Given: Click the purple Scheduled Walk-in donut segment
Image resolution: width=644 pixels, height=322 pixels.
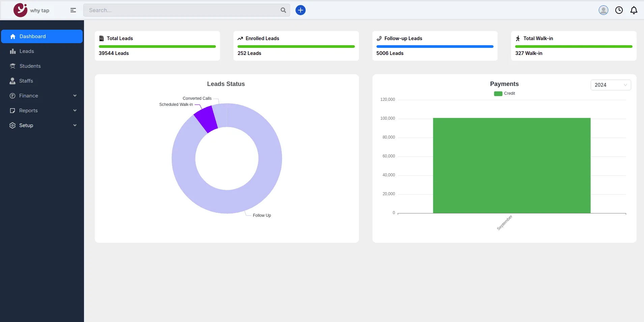Looking at the screenshot, I should pyautogui.click(x=206, y=119).
